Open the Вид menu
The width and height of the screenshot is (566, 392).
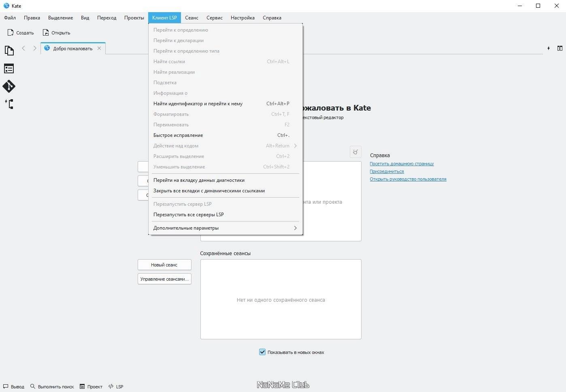pyautogui.click(x=85, y=18)
